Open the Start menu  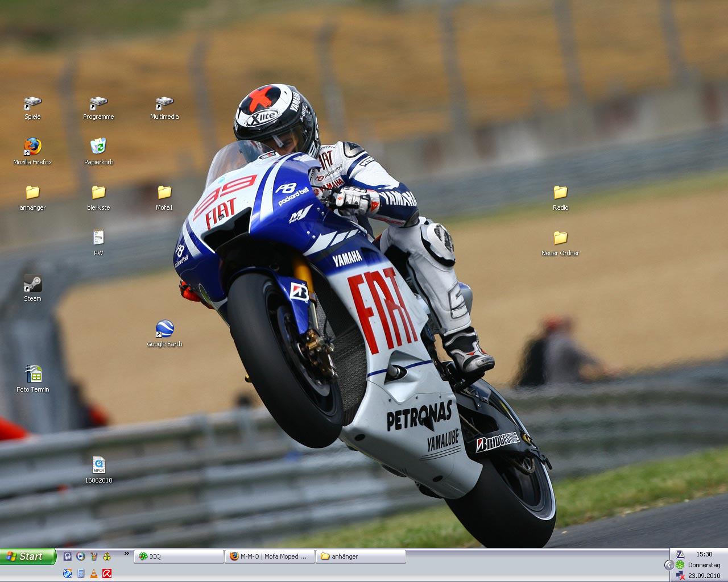pyautogui.click(x=28, y=556)
